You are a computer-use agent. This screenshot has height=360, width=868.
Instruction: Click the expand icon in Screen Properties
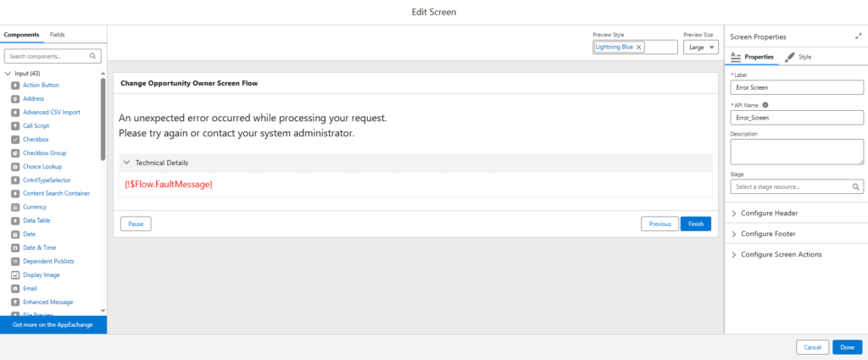858,36
